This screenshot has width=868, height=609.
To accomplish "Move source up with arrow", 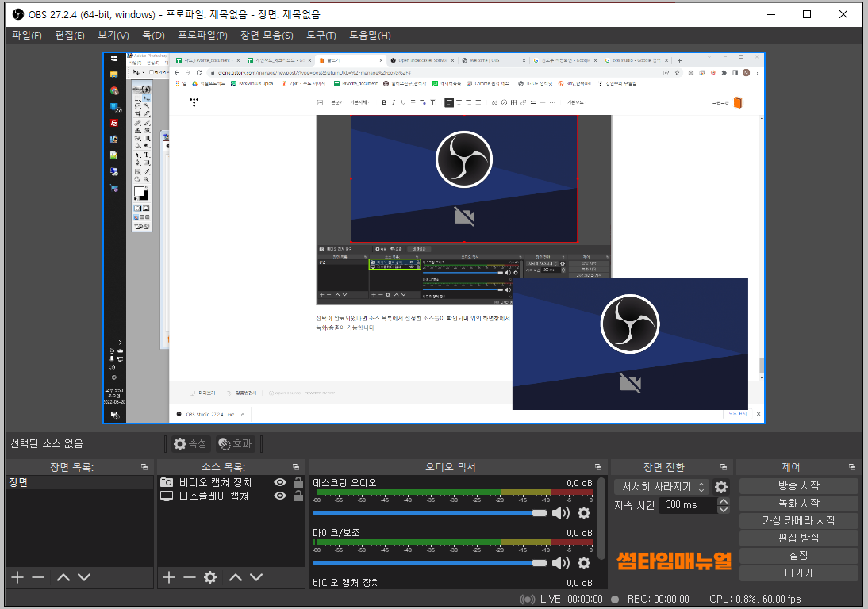I will pyautogui.click(x=236, y=577).
